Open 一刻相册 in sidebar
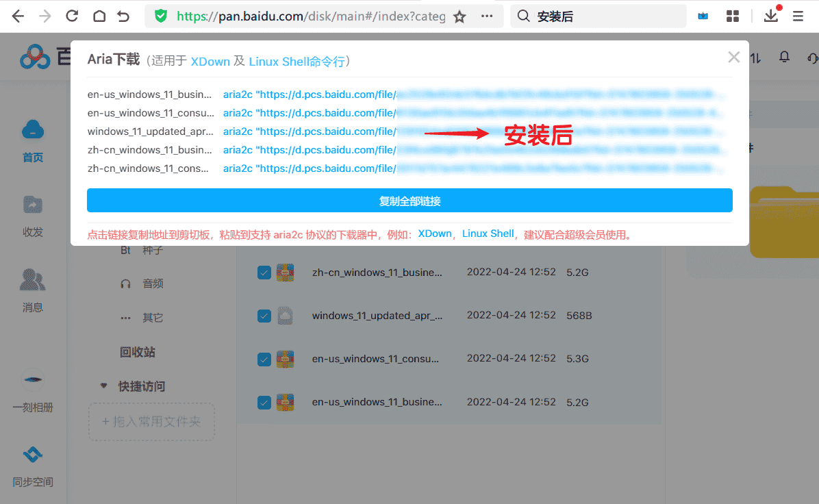This screenshot has width=819, height=504. tap(33, 392)
